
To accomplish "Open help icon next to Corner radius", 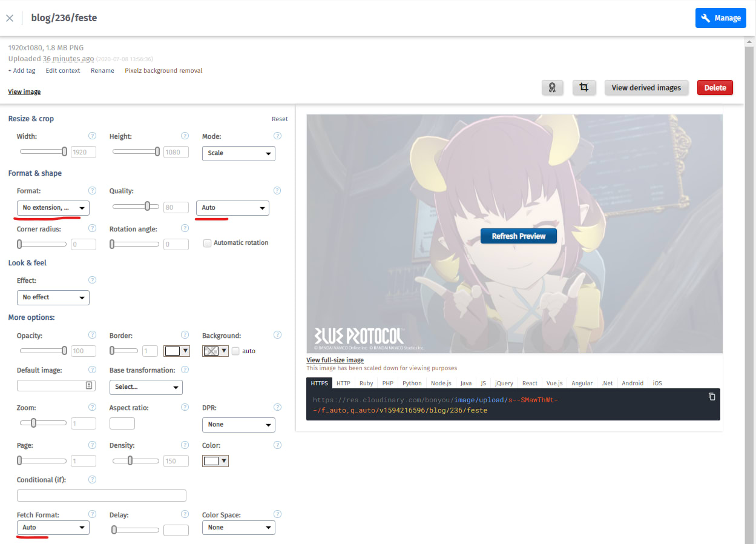I will click(x=92, y=228).
